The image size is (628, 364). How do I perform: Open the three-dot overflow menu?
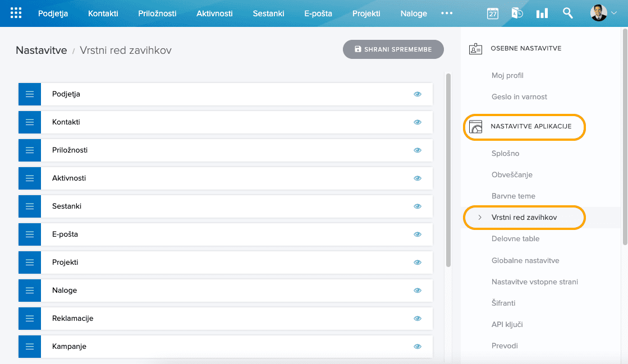pyautogui.click(x=447, y=13)
